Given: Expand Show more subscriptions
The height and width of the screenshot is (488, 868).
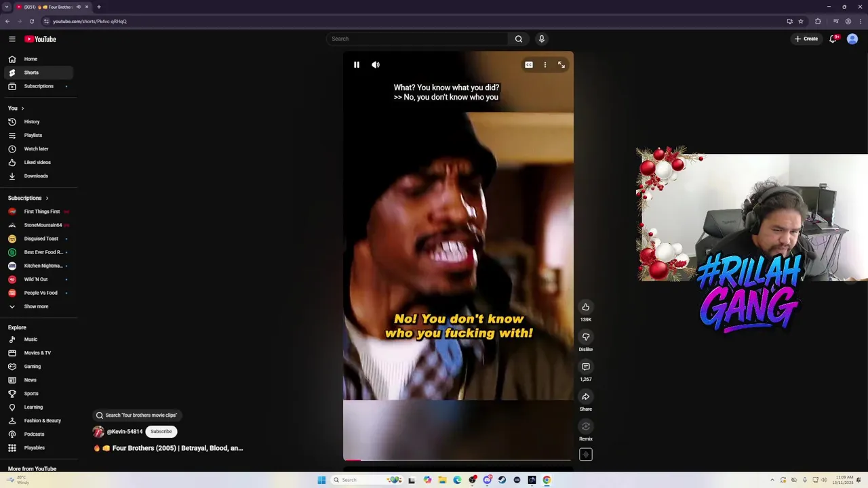Looking at the screenshot, I should [x=38, y=306].
